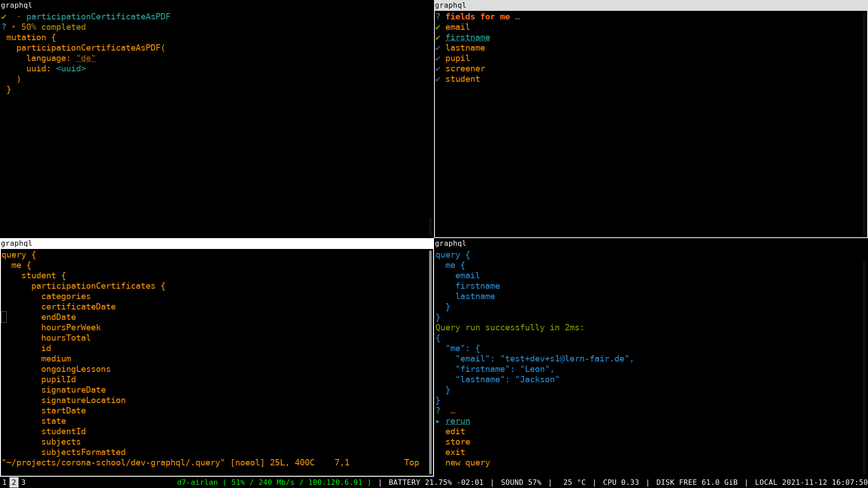Click the underlined "de" language value
868x488 pixels.
point(86,58)
